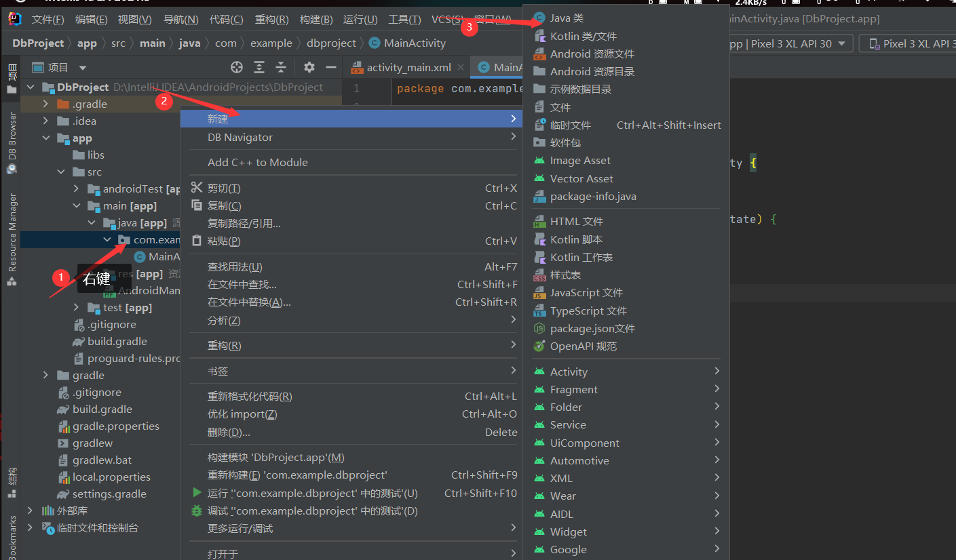Open the Widget submenu

pyautogui.click(x=625, y=532)
